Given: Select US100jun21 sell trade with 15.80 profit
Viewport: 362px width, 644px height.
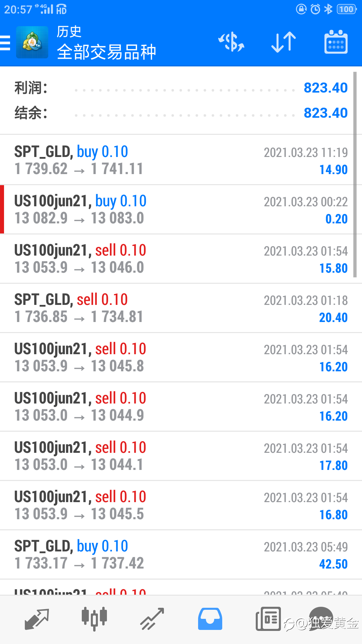Looking at the screenshot, I should pos(181,259).
